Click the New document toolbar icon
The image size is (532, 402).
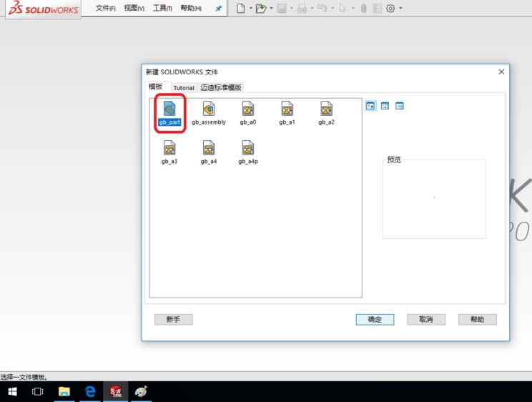(240, 8)
